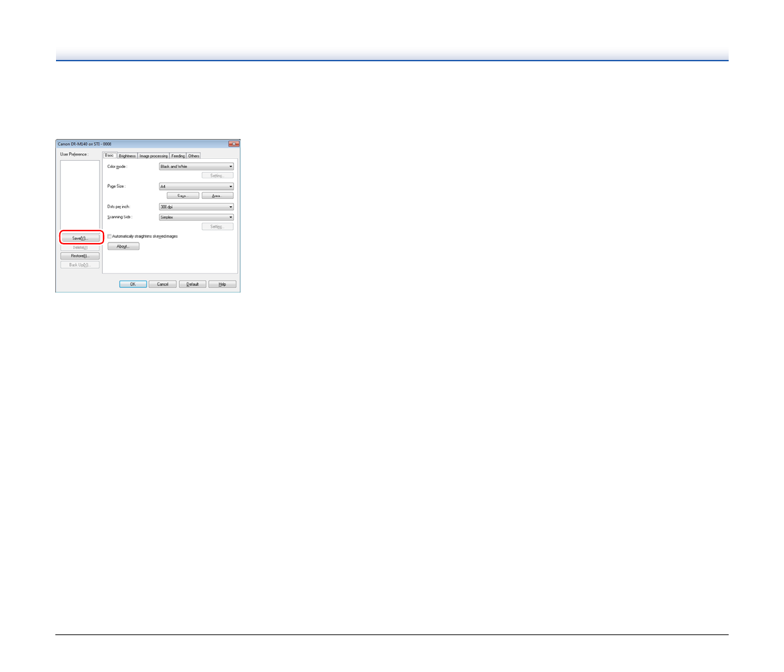Click the Save button below Page Size
Viewport: 784px width, 672px height.
pos(182,196)
